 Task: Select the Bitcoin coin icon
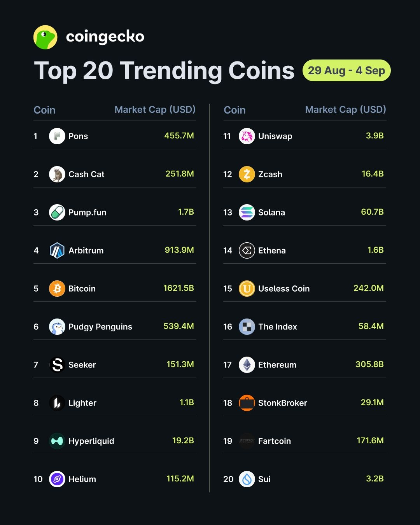pos(57,289)
